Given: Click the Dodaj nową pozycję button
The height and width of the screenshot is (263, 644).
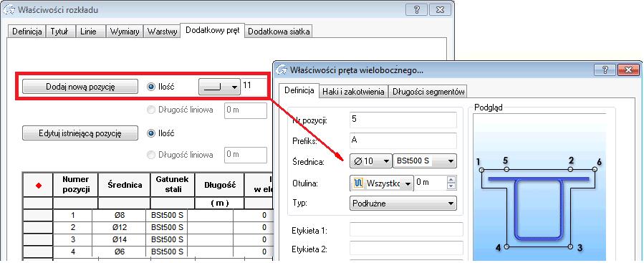Looking at the screenshot, I should (x=80, y=87).
